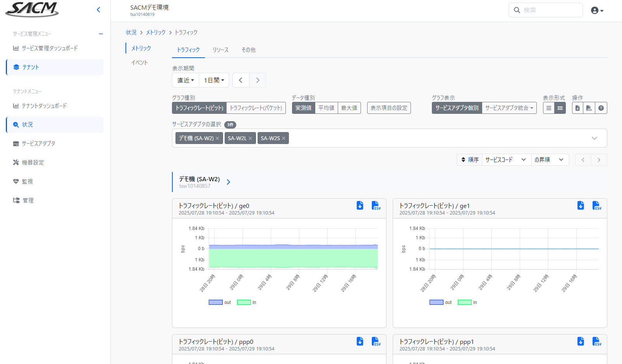Open user account menu icon

[x=597, y=10]
